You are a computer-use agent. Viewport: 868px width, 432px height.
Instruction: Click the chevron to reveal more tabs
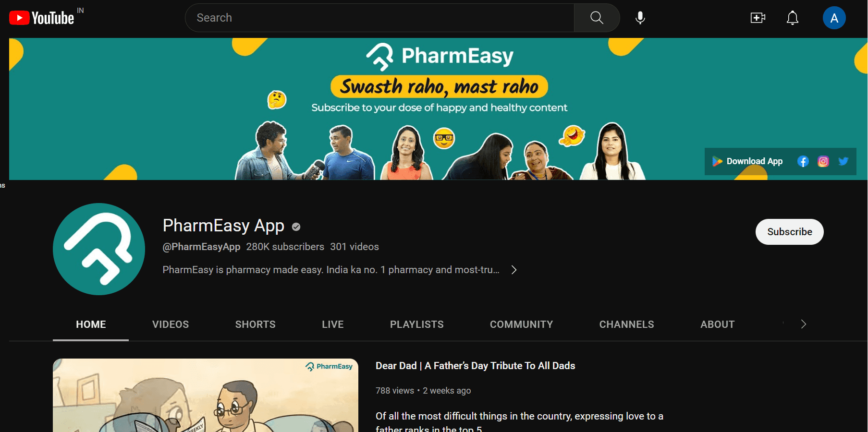pyautogui.click(x=803, y=324)
